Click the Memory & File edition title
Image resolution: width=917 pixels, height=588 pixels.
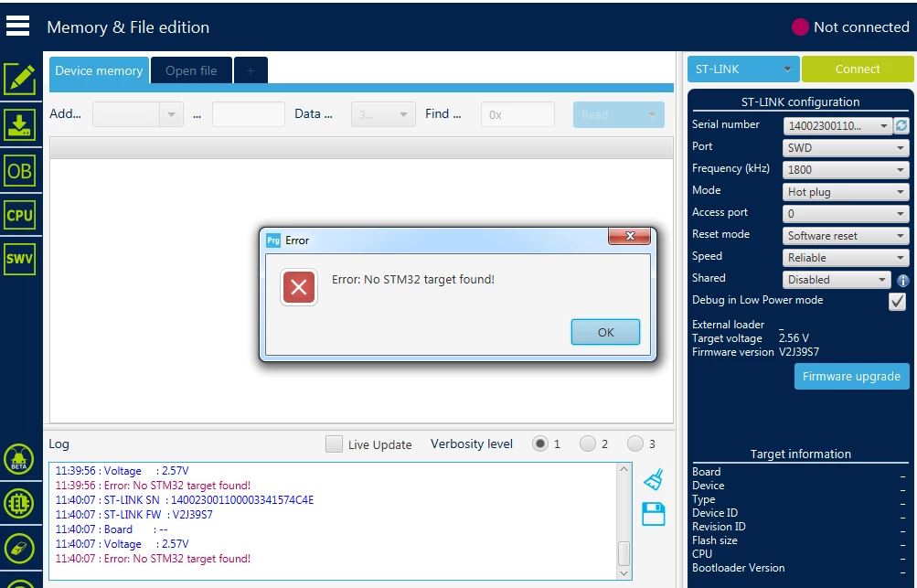128,27
